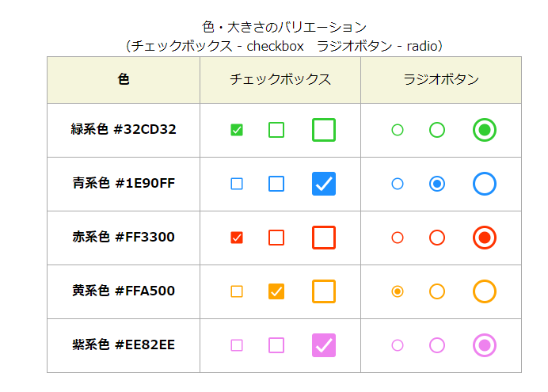This screenshot has width=548, height=392.
Task: Check the small orange checkbox
Action: pyautogui.click(x=237, y=291)
